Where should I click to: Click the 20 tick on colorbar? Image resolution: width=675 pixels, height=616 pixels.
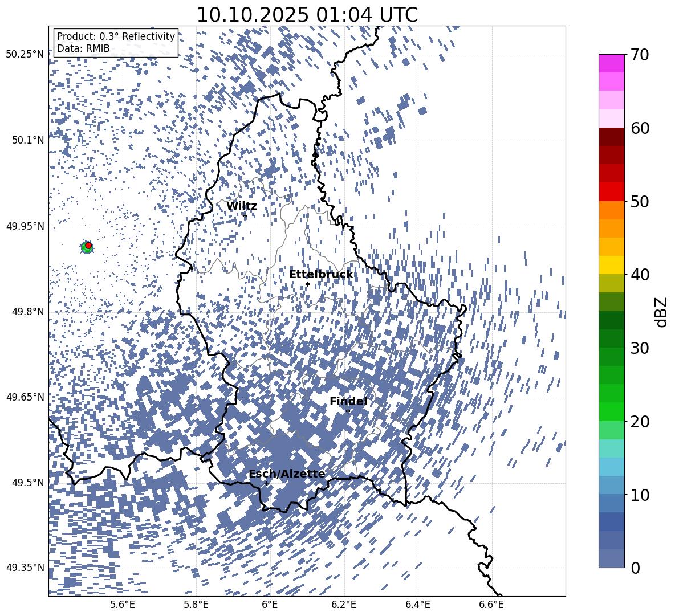coord(640,422)
